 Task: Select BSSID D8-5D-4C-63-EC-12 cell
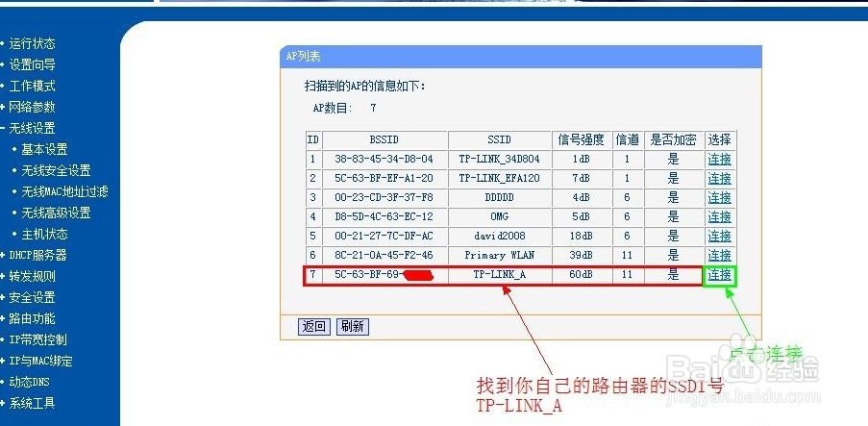click(x=384, y=216)
